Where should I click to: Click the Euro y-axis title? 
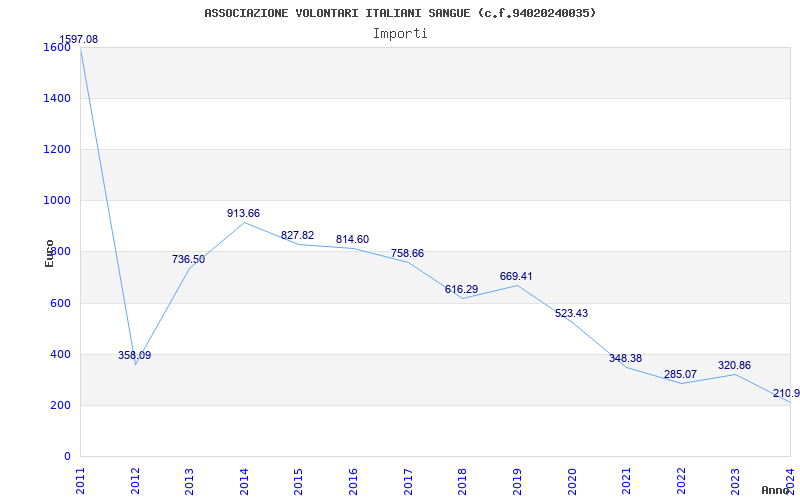pos(49,253)
